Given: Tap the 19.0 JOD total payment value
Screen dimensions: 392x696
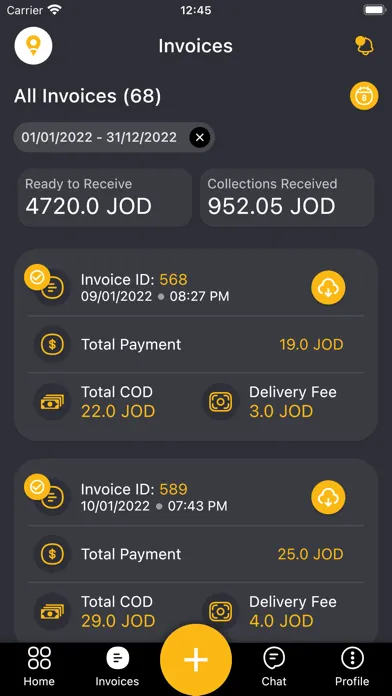Looking at the screenshot, I should click(x=311, y=344).
